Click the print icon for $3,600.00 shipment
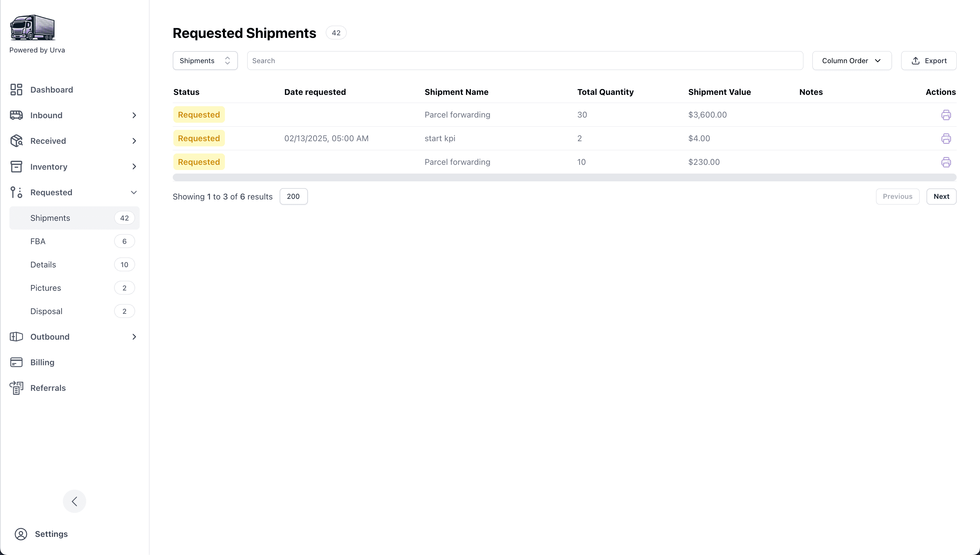 pos(946,115)
